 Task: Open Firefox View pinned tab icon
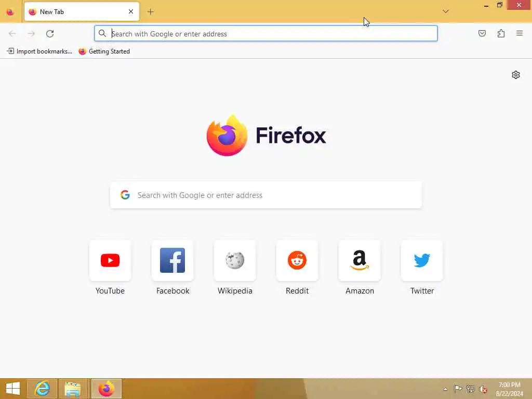[10, 12]
